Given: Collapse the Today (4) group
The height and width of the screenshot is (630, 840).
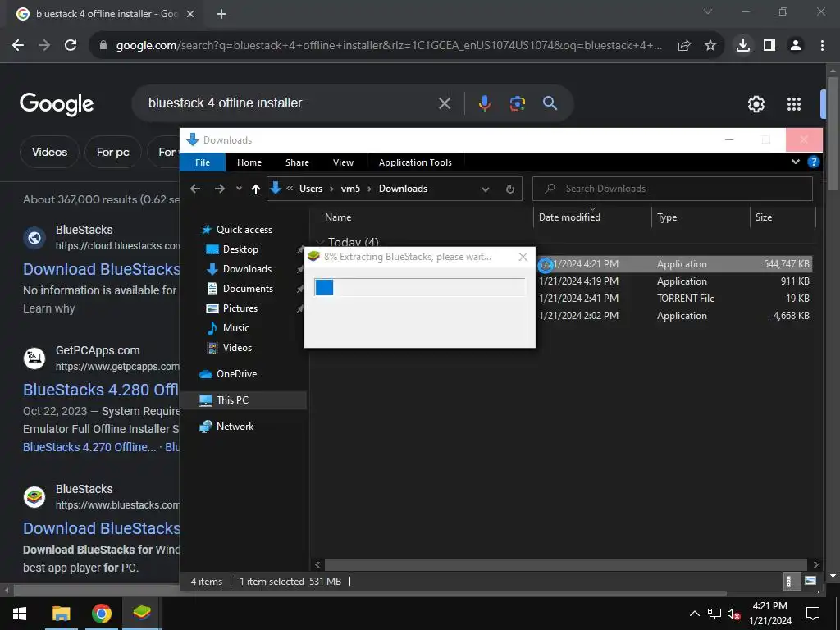Looking at the screenshot, I should coord(320,242).
